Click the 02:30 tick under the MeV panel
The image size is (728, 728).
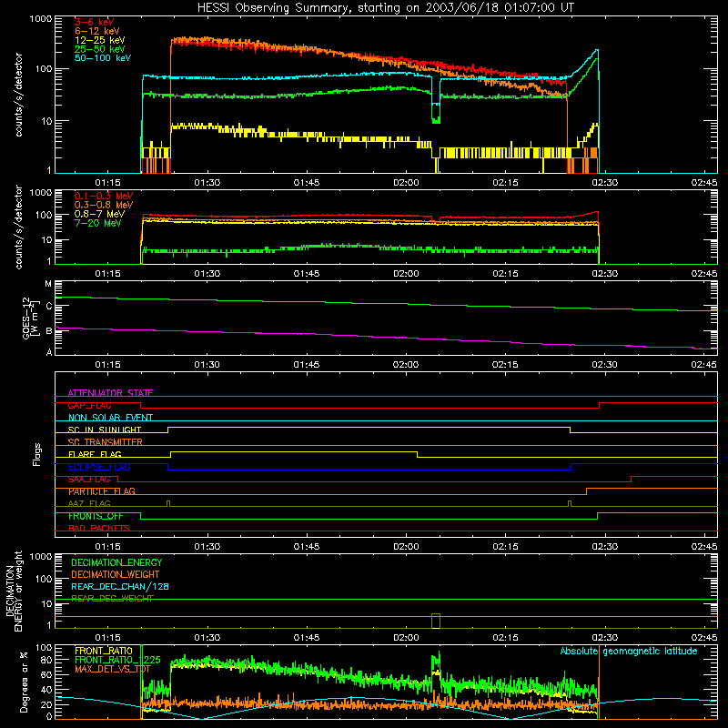[604, 274]
